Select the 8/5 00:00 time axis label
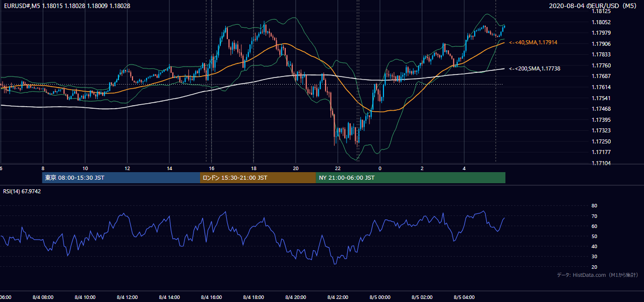The width and height of the screenshot is (644, 302). pyautogui.click(x=379, y=297)
